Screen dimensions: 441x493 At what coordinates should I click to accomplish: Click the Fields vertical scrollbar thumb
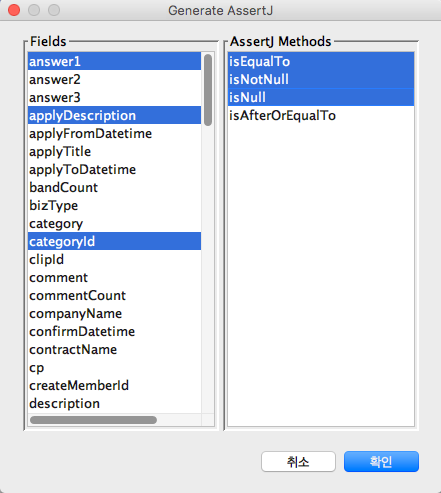tap(208, 90)
